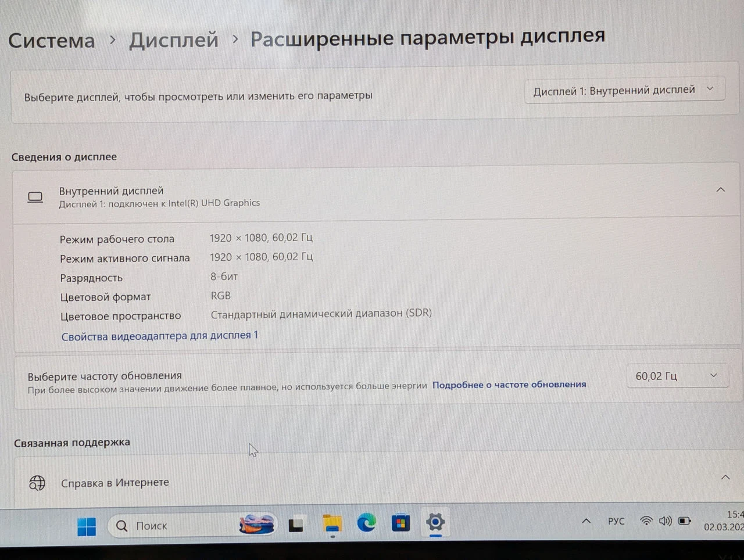Go to the Система breadcrumb
The height and width of the screenshot is (560, 744).
[52, 41]
